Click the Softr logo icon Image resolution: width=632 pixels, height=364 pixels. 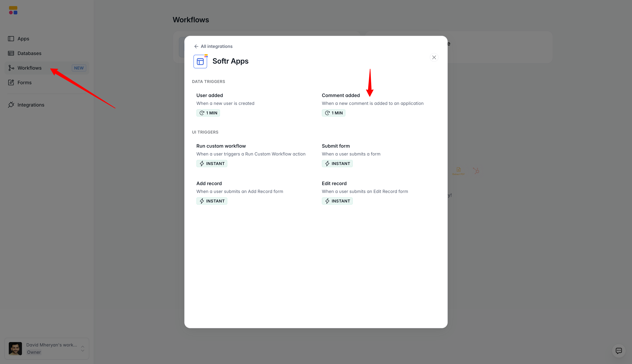point(13,10)
